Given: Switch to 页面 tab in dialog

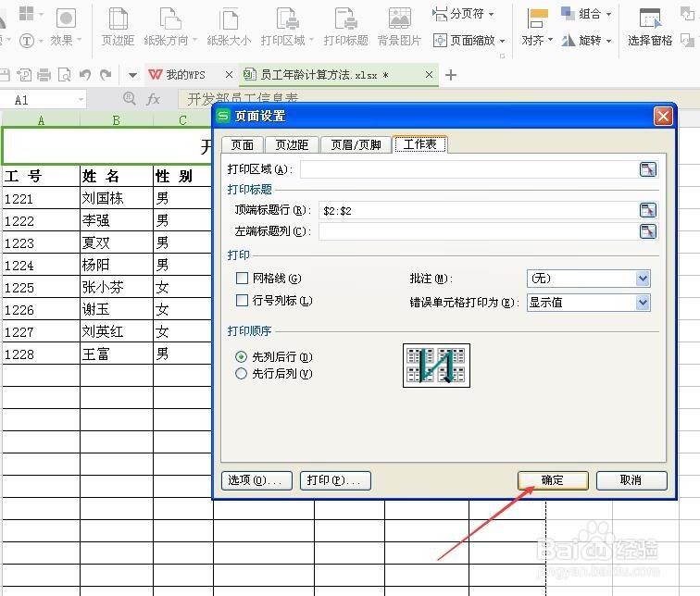Looking at the screenshot, I should (243, 145).
